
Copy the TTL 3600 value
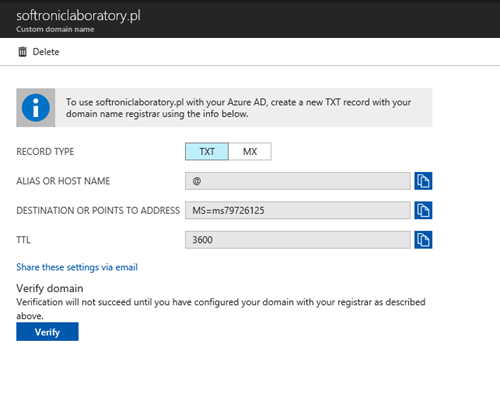point(423,240)
